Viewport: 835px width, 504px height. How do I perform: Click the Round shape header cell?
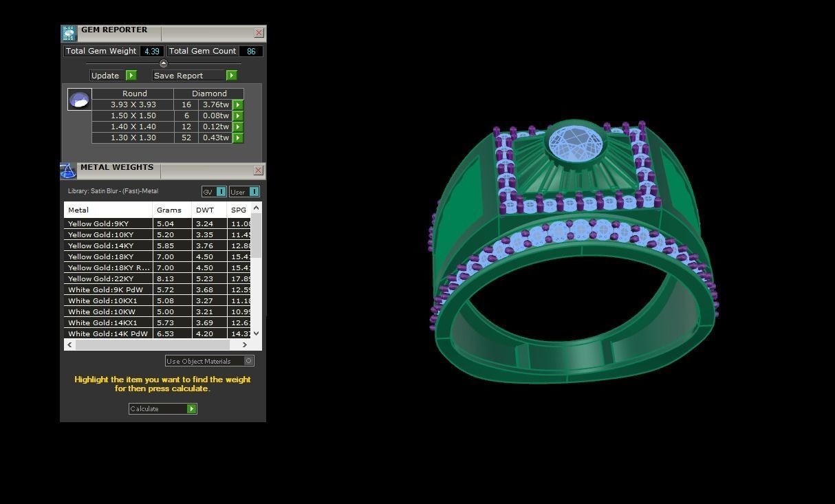[134, 94]
